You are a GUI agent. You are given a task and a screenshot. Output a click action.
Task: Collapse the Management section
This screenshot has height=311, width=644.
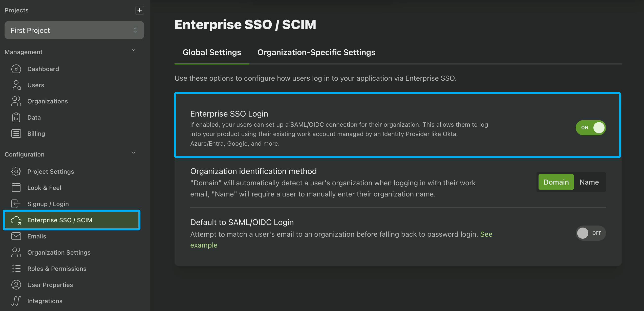click(134, 50)
